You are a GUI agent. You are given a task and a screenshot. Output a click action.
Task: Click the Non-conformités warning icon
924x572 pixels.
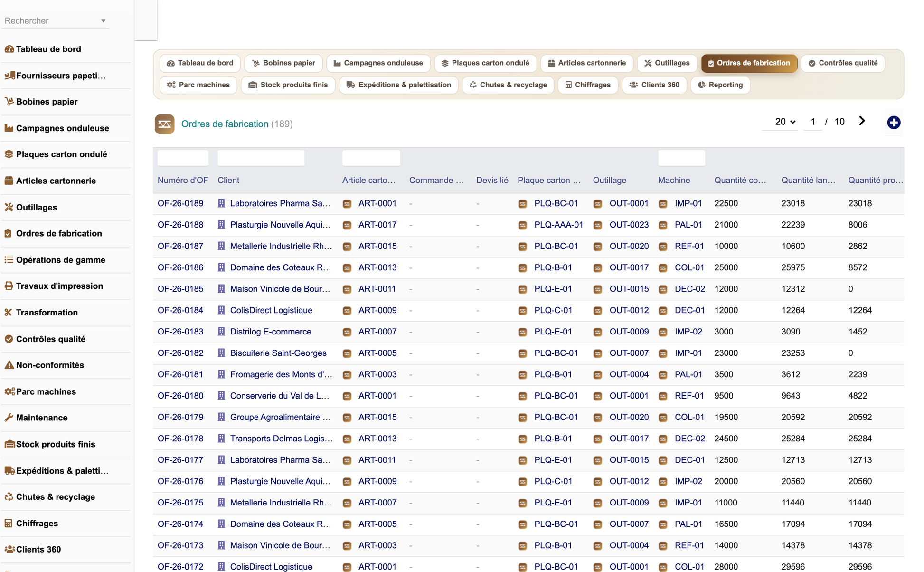[x=9, y=365]
